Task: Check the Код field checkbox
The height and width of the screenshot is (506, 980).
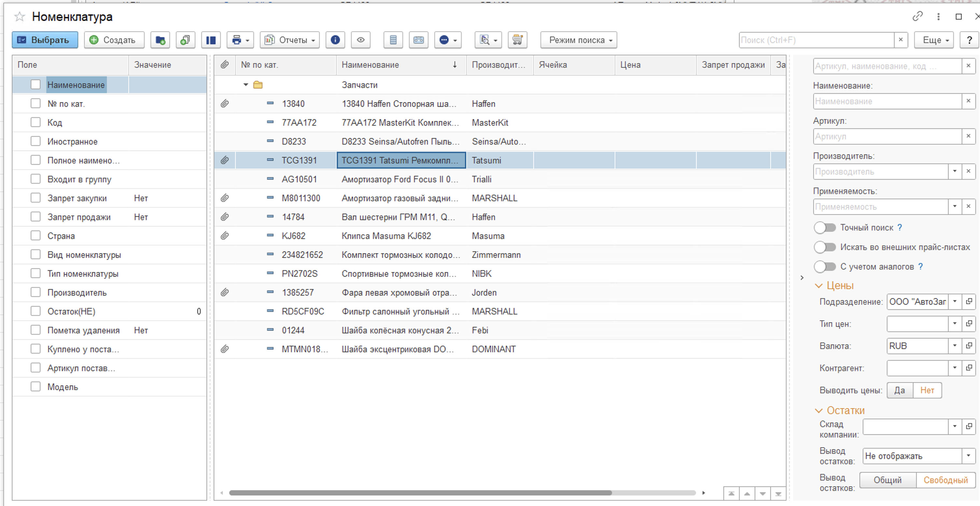Action: pyautogui.click(x=35, y=122)
